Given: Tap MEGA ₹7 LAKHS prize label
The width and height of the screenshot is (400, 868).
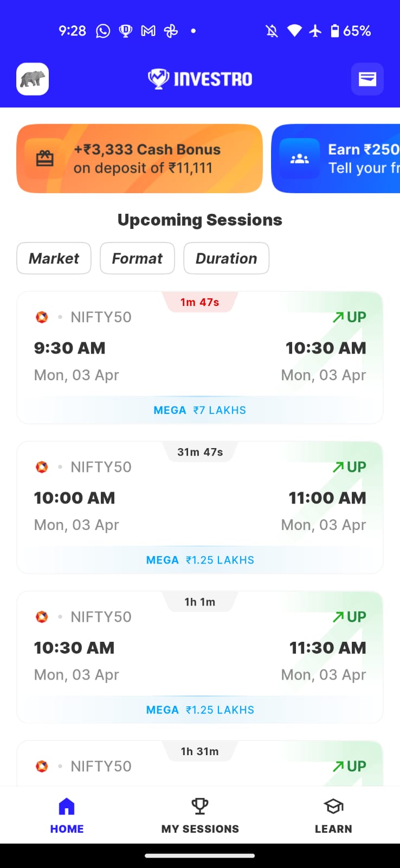Looking at the screenshot, I should [x=200, y=410].
